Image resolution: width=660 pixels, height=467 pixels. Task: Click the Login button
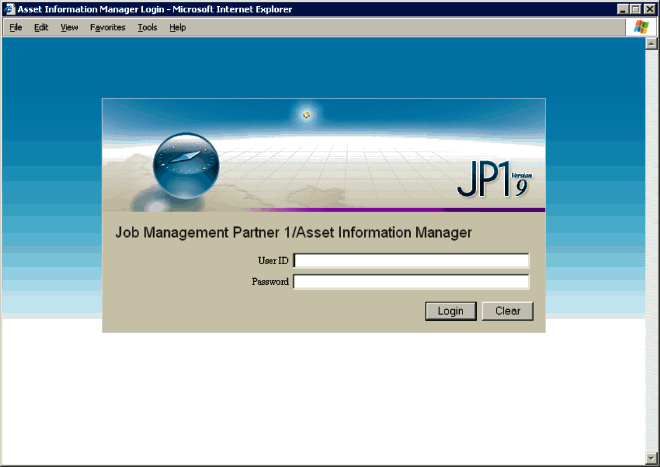451,311
